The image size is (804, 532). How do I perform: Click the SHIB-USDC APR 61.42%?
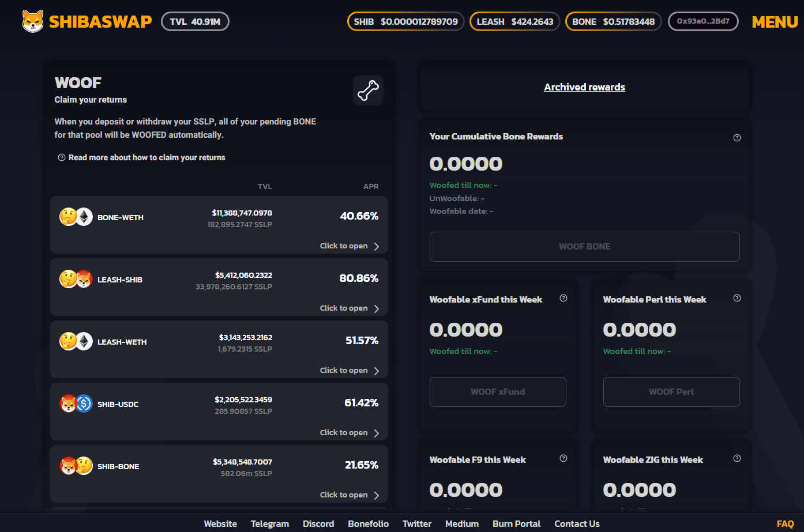click(362, 403)
